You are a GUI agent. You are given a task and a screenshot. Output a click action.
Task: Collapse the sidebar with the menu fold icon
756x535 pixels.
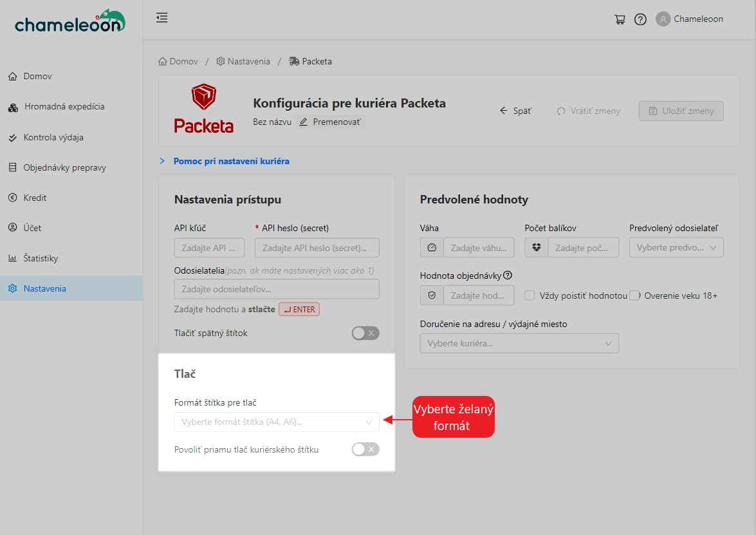click(162, 18)
